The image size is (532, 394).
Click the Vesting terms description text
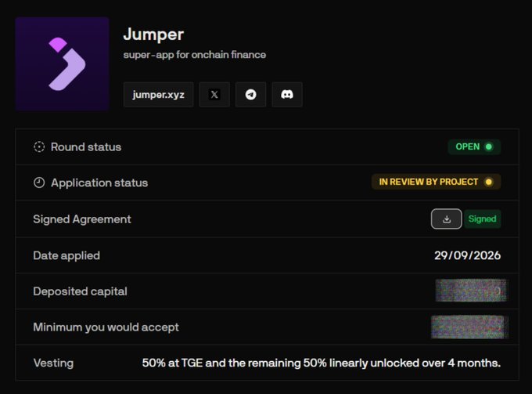(322, 363)
